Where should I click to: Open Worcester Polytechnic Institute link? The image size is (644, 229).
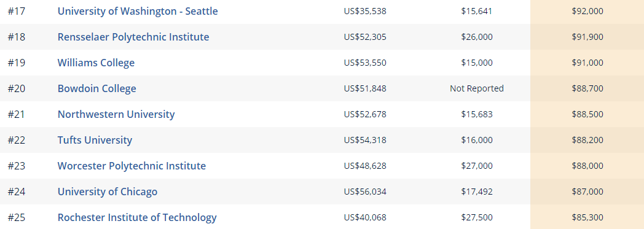point(132,166)
